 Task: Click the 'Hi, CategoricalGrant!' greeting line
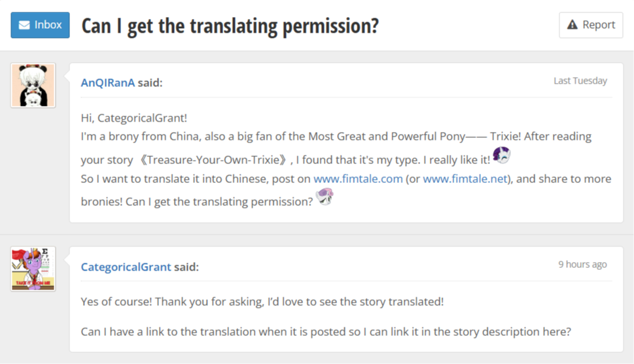[134, 118]
